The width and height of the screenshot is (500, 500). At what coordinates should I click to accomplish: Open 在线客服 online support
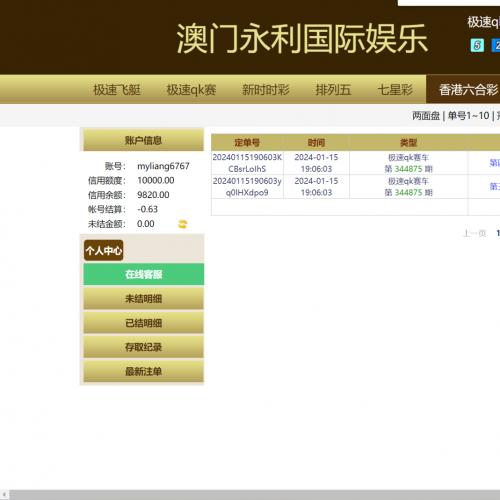point(144,274)
